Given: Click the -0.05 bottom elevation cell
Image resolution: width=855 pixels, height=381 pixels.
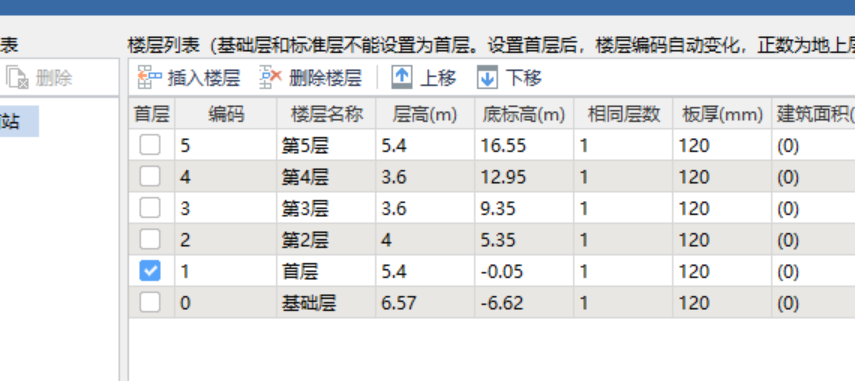Looking at the screenshot, I should pyautogui.click(x=524, y=271).
